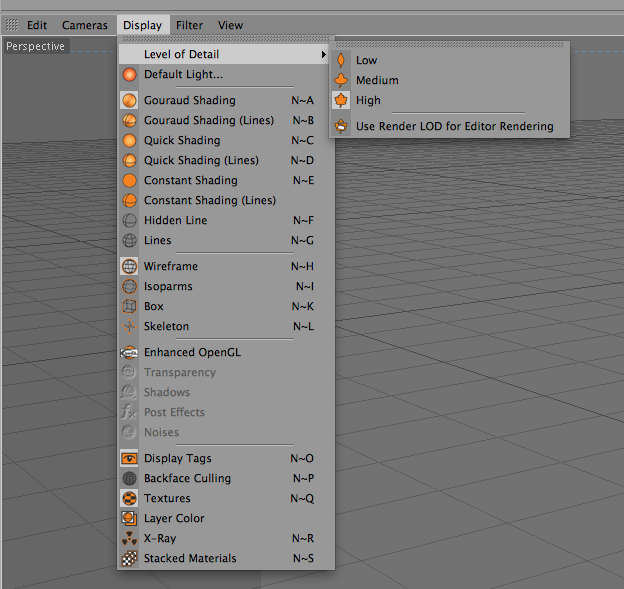Screen dimensions: 624x589
Task: Click the Default Light sphere icon
Action: (x=129, y=74)
